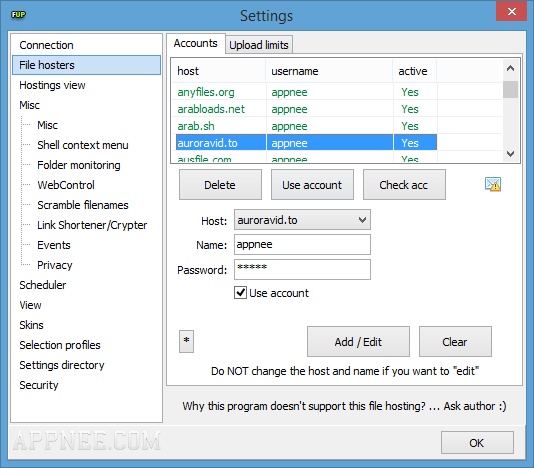The width and height of the screenshot is (534, 468).
Task: Click into the Password input field
Action: [302, 269]
